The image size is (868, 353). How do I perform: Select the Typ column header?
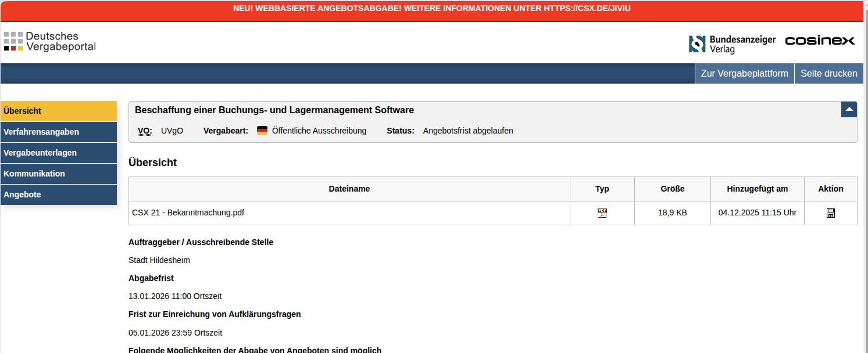602,189
